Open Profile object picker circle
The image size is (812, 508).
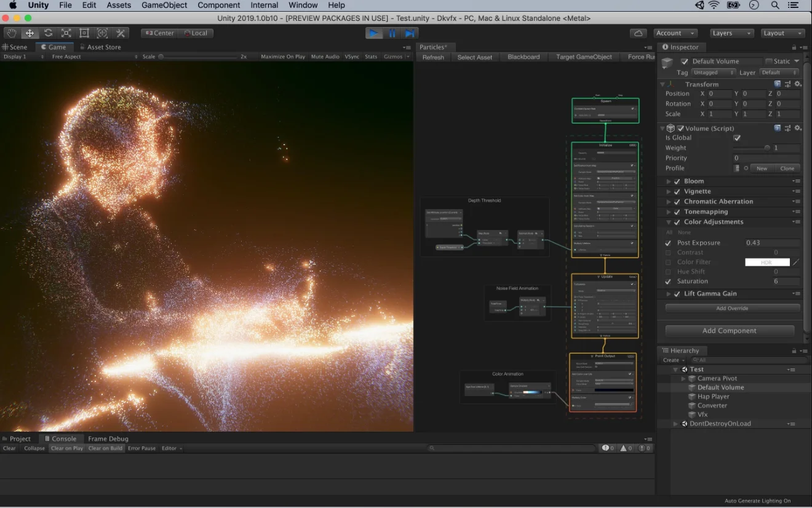click(x=746, y=168)
